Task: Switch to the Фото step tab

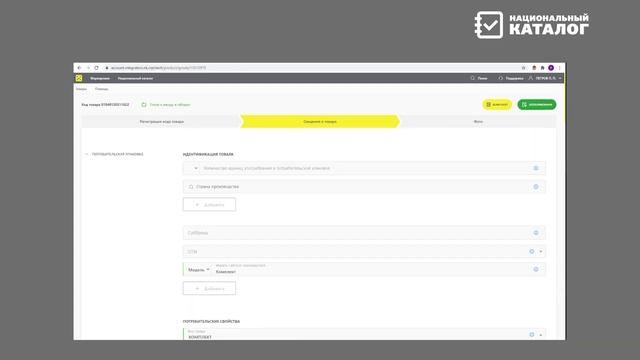Action: click(x=478, y=122)
